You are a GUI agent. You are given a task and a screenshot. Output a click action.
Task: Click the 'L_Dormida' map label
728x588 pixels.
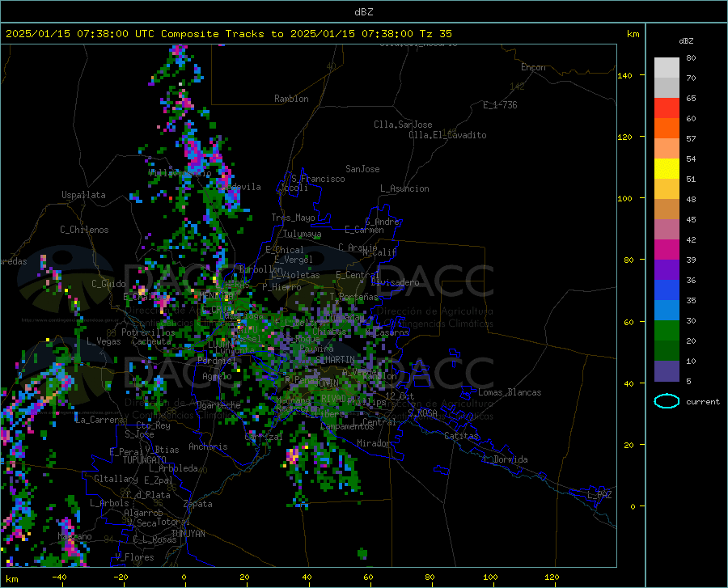coord(505,459)
